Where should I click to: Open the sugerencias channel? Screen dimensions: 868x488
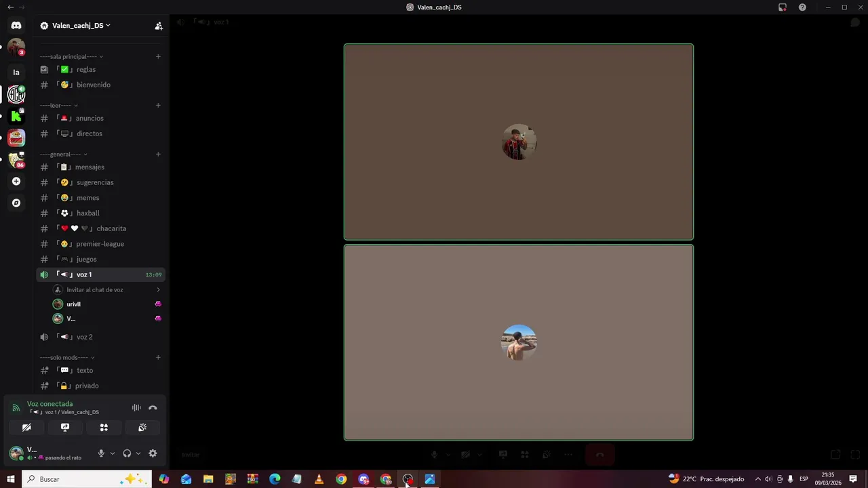(x=100, y=182)
